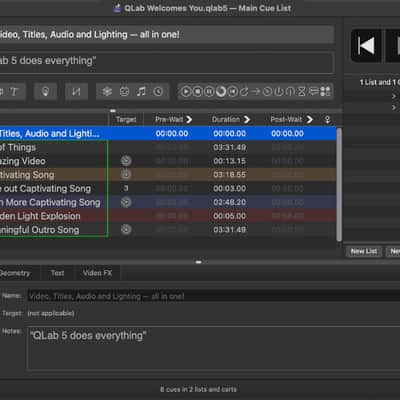Add a Network cue from the toolbar

[107, 92]
